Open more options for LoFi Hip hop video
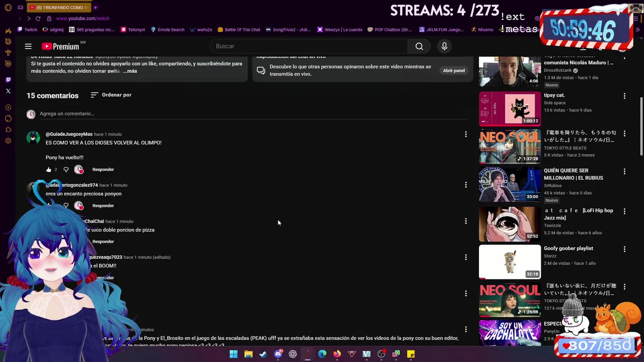The width and height of the screenshot is (644, 362). pos(624,211)
